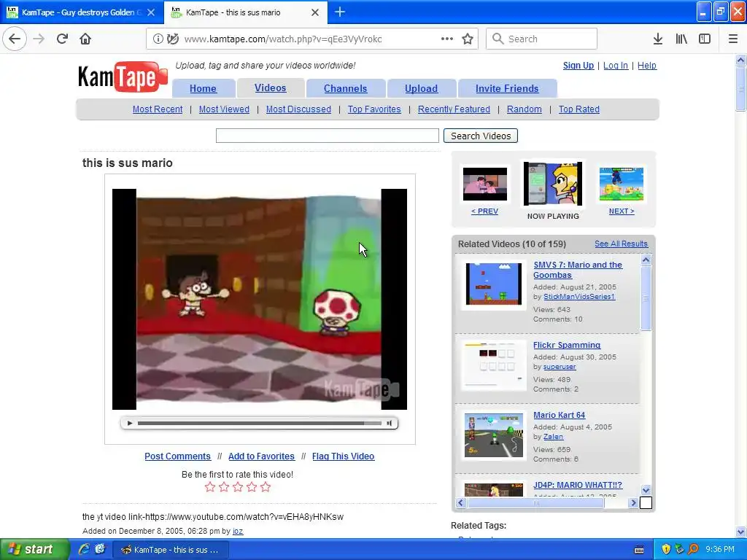Open the previous video thumbnail
Image resolution: width=747 pixels, height=560 pixels.
(485, 184)
